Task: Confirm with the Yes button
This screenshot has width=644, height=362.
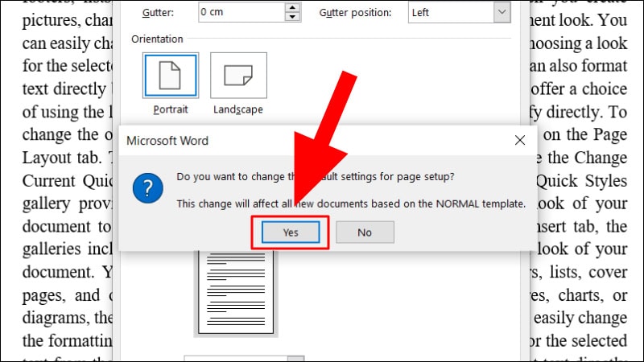Action: click(291, 232)
